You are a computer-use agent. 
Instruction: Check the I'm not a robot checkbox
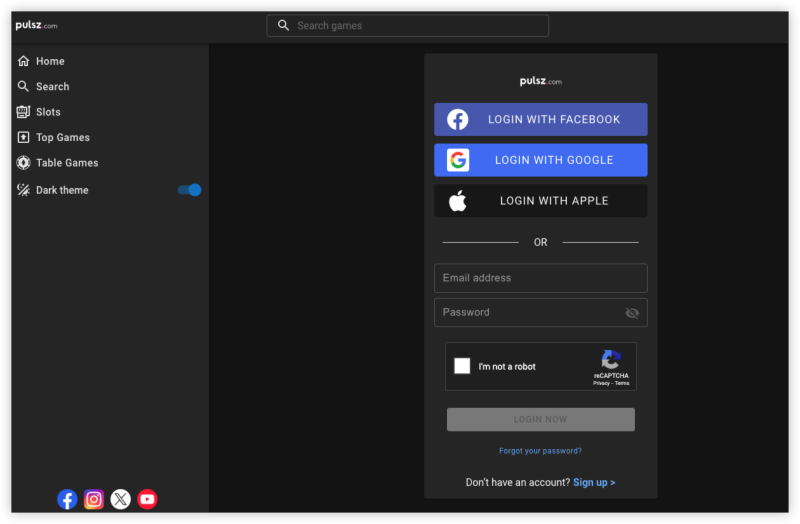click(x=462, y=366)
